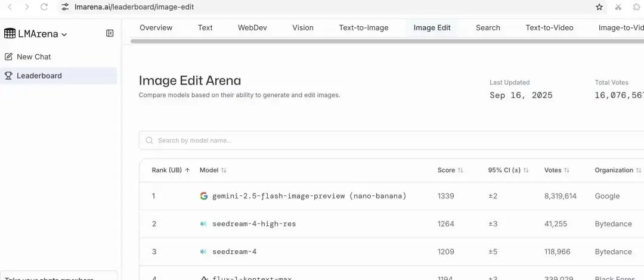The height and width of the screenshot is (280, 644).
Task: Bookmark page using the star icon
Action: [x=599, y=7]
